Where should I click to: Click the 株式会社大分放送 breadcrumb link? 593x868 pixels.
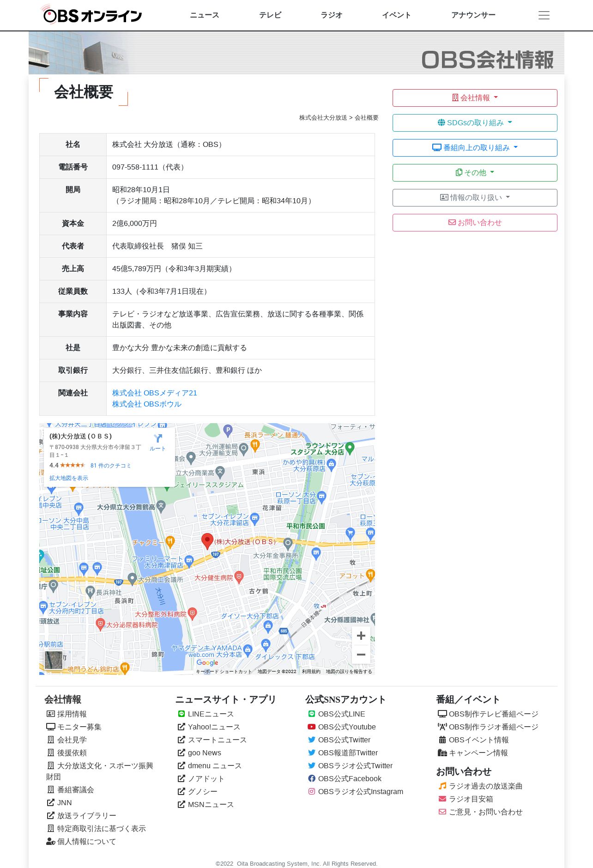pos(323,118)
